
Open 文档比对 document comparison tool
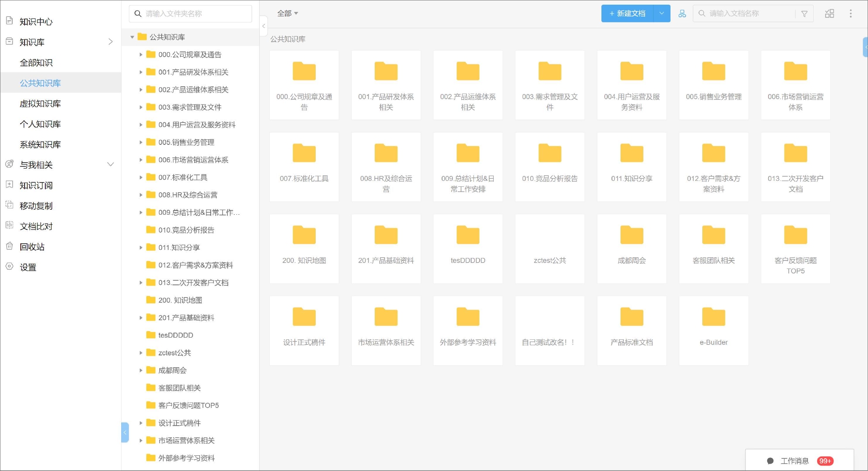pos(35,226)
